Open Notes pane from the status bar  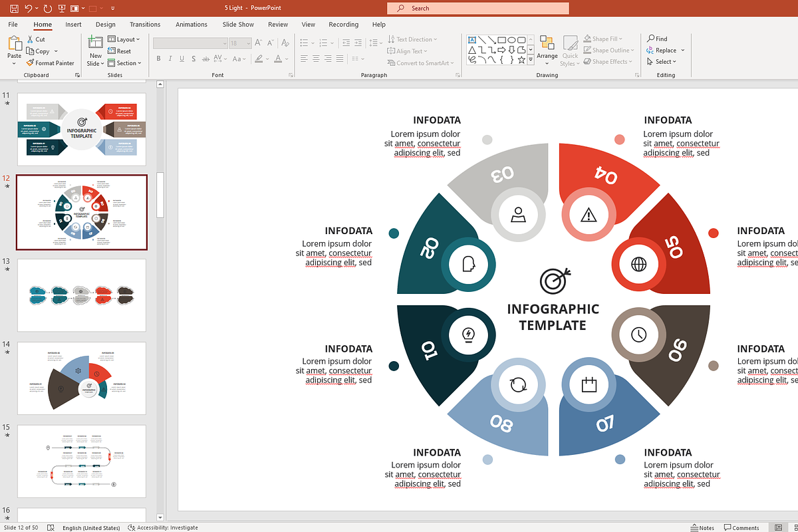tap(702, 527)
